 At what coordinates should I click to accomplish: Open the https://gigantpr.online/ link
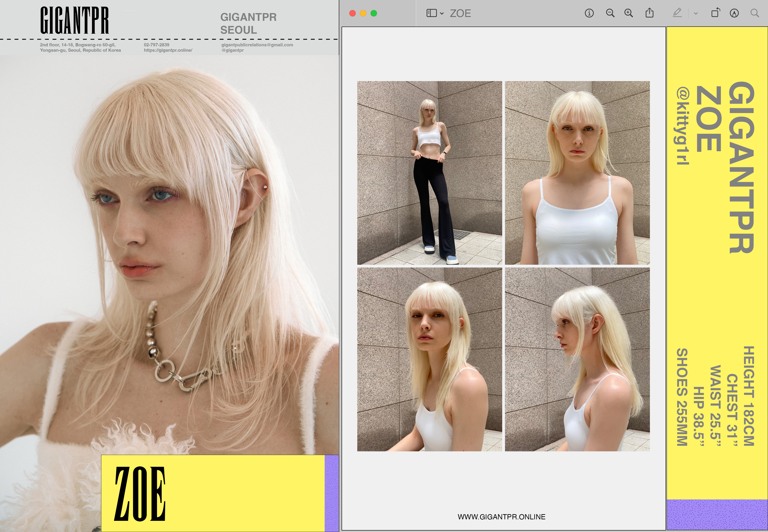pyautogui.click(x=168, y=50)
